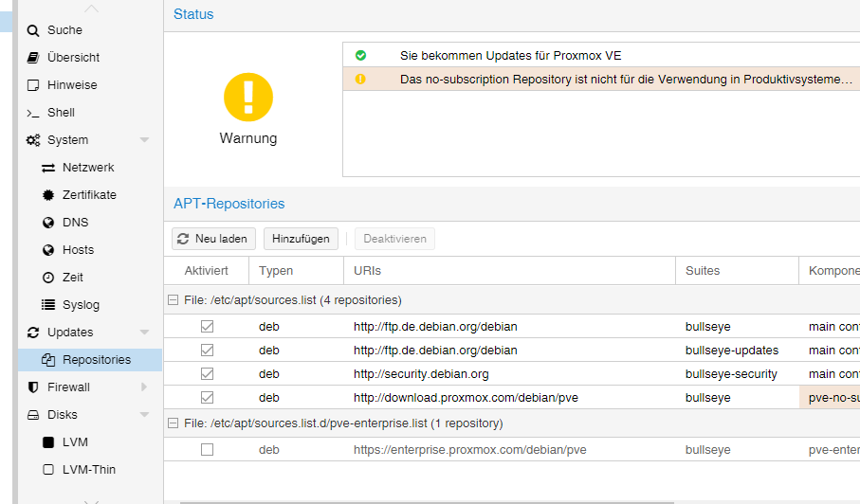Click the Disks drive icon
Screen dimensions: 860x504
(33, 415)
